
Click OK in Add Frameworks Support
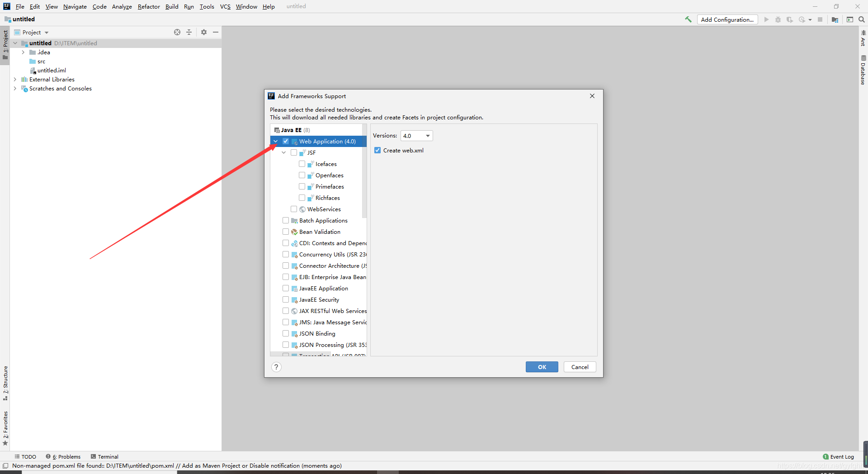click(x=542, y=367)
